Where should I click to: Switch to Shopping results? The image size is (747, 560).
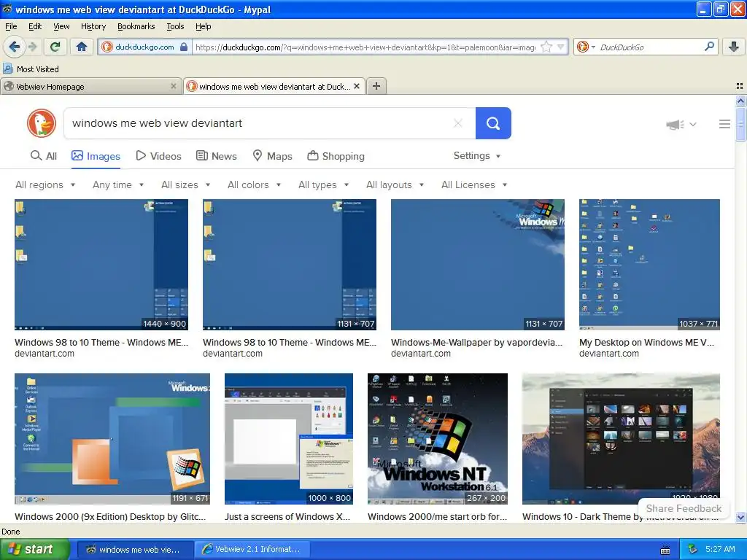coord(336,156)
